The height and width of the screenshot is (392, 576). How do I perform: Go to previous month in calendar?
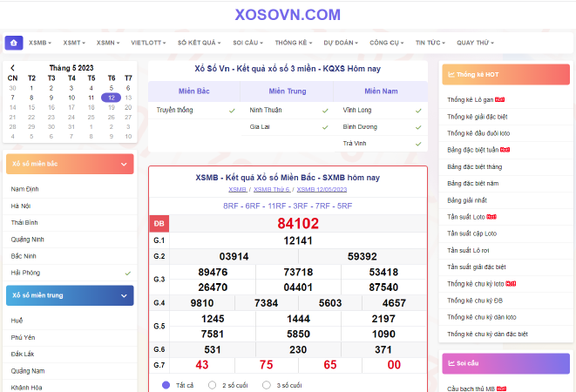click(x=12, y=68)
